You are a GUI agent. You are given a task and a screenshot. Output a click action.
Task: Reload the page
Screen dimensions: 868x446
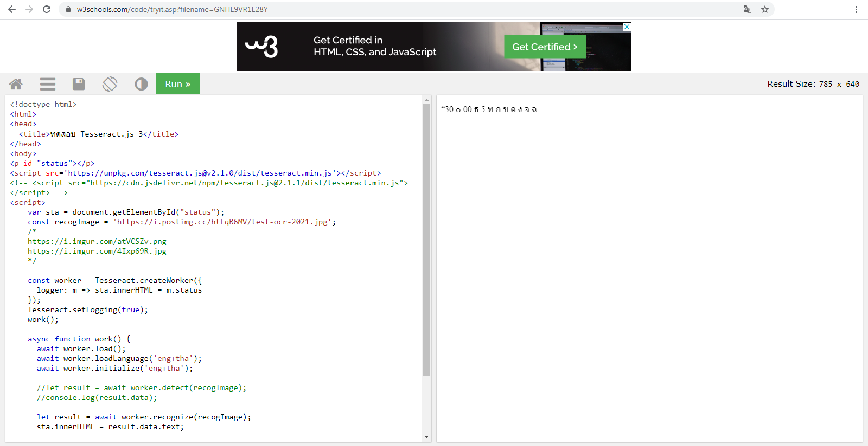tap(47, 9)
